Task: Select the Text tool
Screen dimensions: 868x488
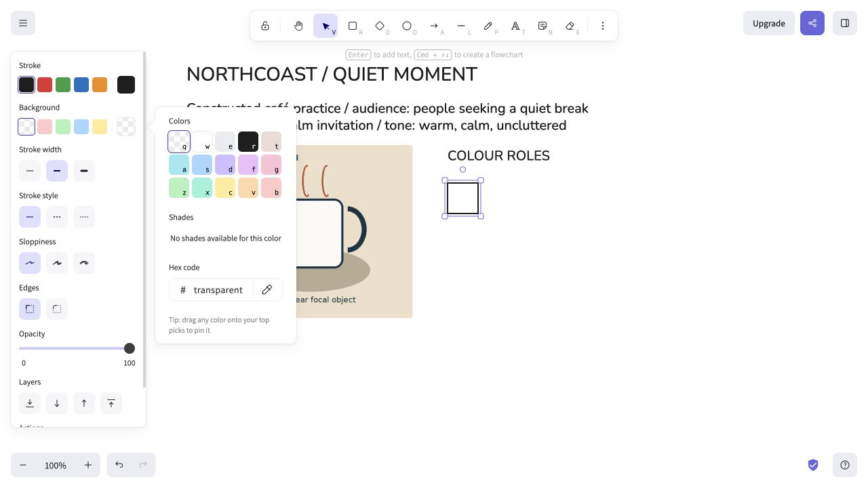Action: tap(515, 26)
